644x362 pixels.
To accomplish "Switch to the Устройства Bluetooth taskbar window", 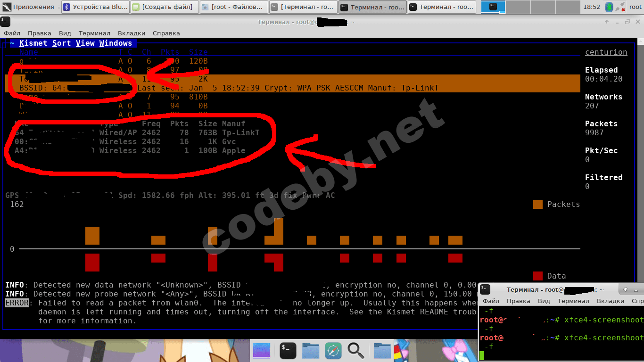I will coord(95,7).
